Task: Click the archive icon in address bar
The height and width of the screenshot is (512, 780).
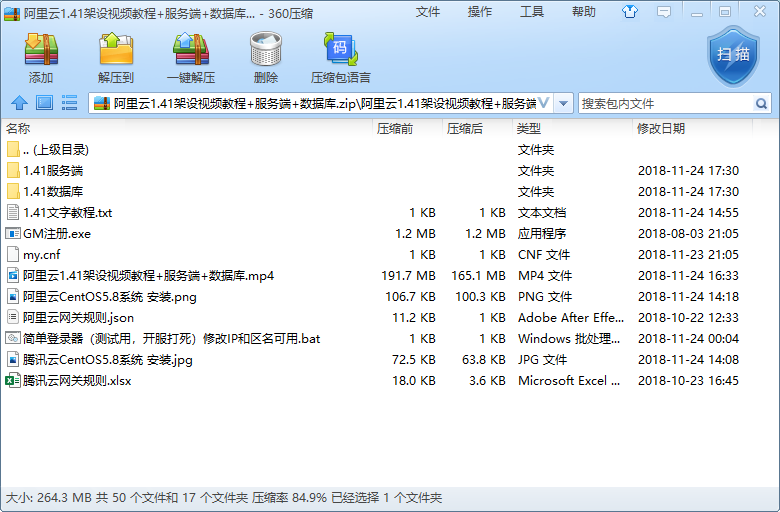Action: (x=102, y=103)
